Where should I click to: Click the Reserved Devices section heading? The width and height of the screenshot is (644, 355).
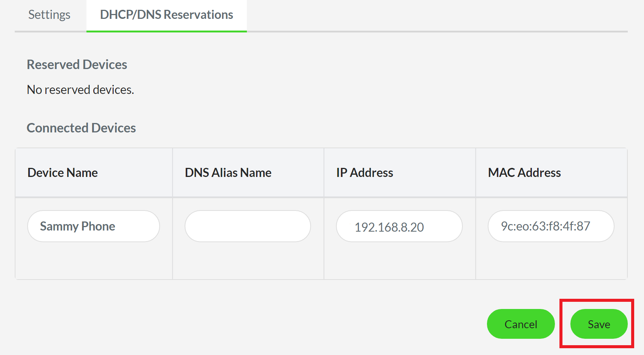77,64
